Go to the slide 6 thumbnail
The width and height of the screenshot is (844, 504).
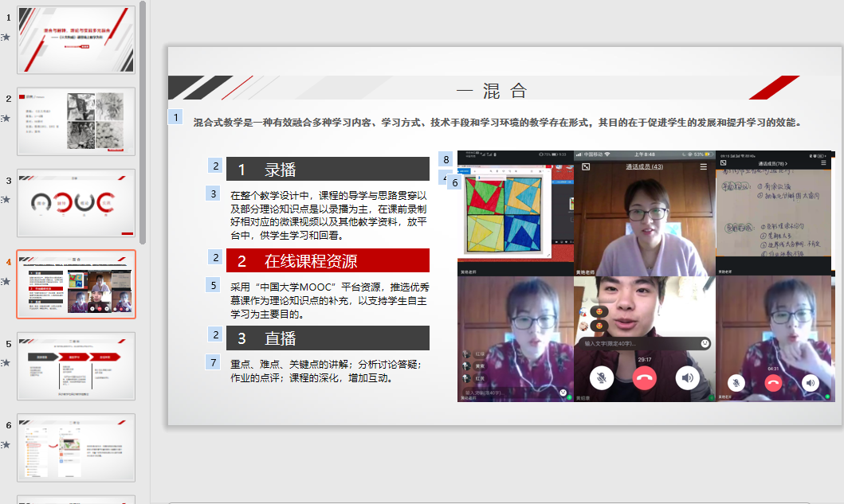tap(77, 447)
